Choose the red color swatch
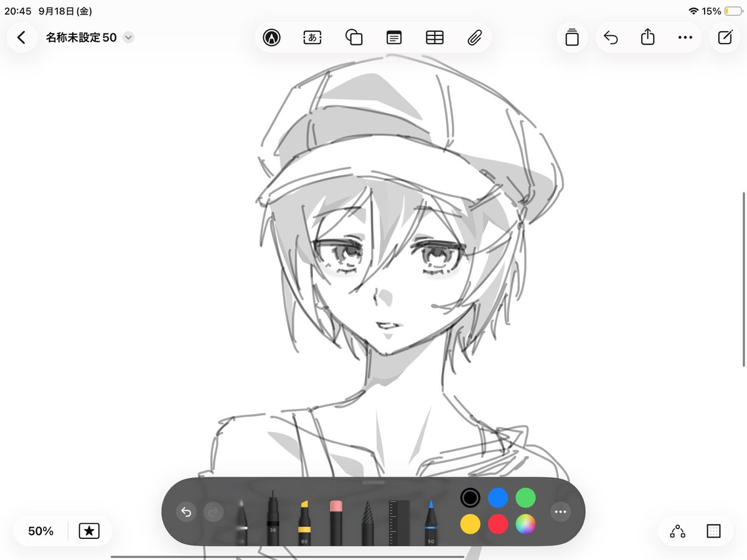747x560 pixels. (x=498, y=525)
